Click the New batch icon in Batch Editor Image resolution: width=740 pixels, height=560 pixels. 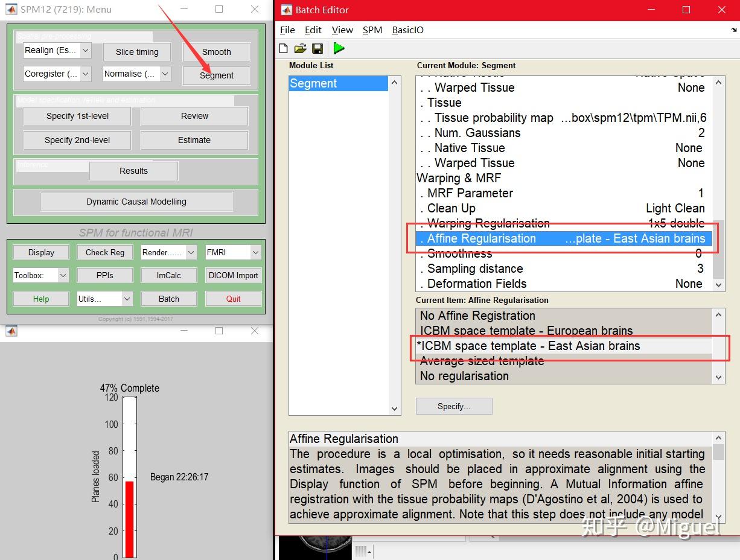[x=284, y=49]
